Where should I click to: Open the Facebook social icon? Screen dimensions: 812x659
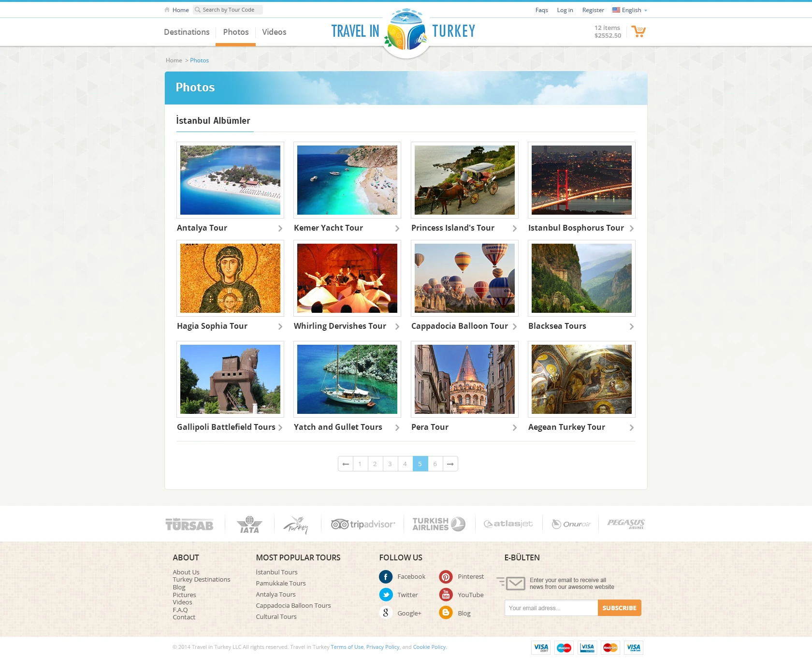[386, 576]
